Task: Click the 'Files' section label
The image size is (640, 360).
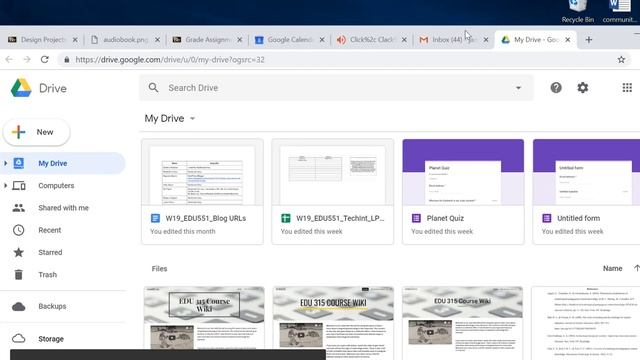Action: pos(159,269)
